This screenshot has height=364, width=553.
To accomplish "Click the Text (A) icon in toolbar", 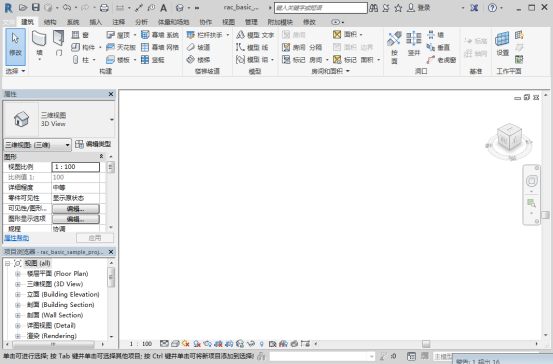I will (x=163, y=8).
